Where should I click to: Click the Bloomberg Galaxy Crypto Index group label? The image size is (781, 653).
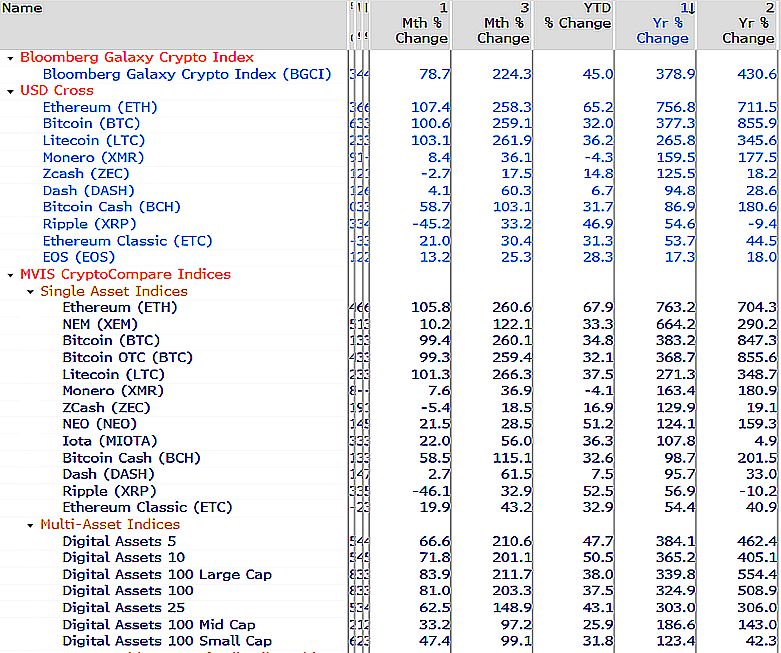[x=137, y=57]
